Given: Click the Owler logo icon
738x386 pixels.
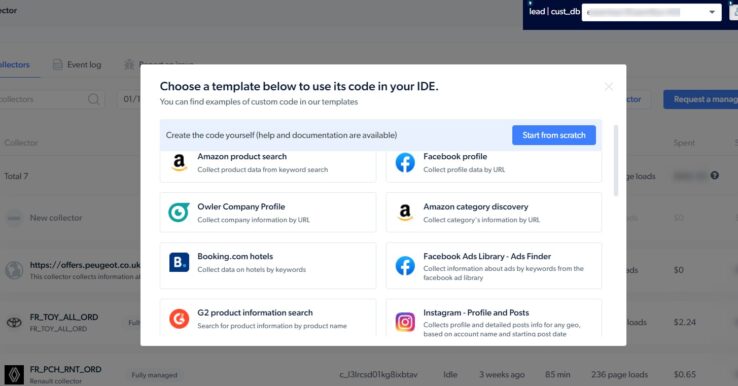Looking at the screenshot, I should click(x=179, y=212).
